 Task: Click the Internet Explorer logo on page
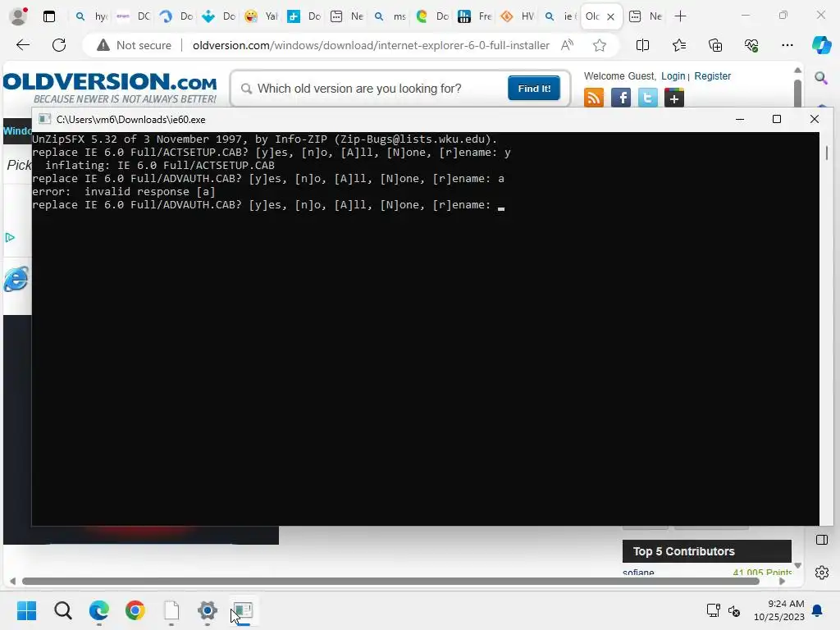(16, 279)
